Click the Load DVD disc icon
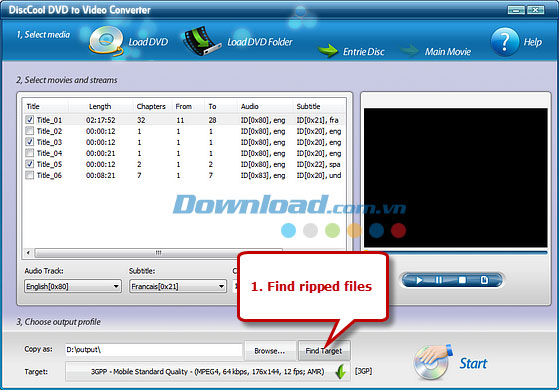The height and width of the screenshot is (390, 559). coord(106,41)
